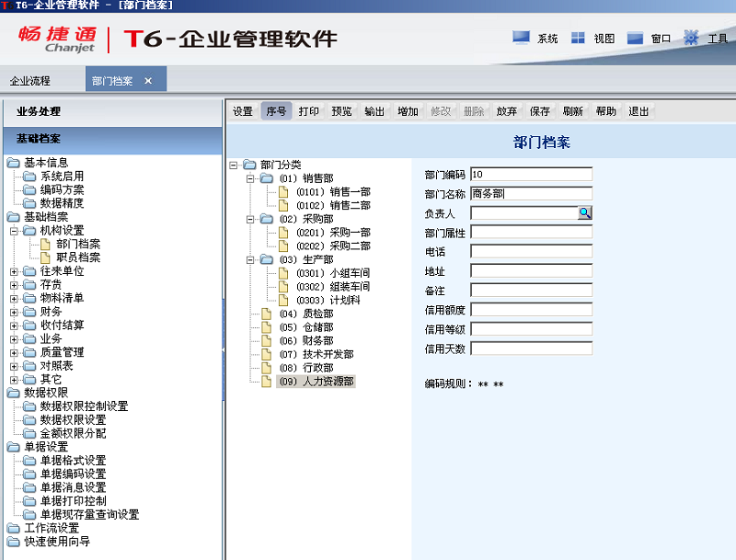736x560 pixels.
Task: Select (05) 仓储部 in department tree
Action: [306, 327]
